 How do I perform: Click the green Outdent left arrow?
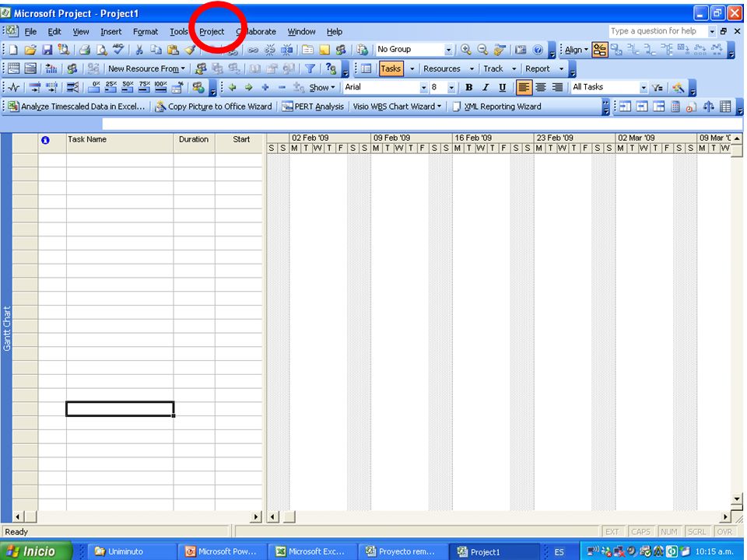233,87
